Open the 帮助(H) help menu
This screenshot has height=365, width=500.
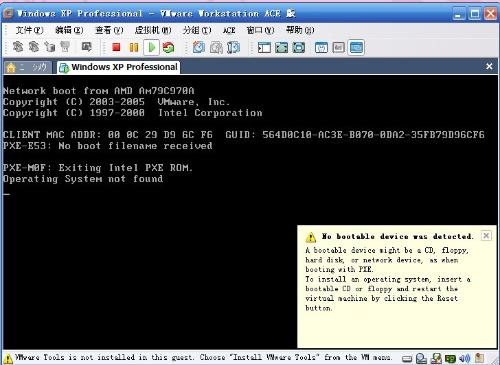click(x=300, y=30)
